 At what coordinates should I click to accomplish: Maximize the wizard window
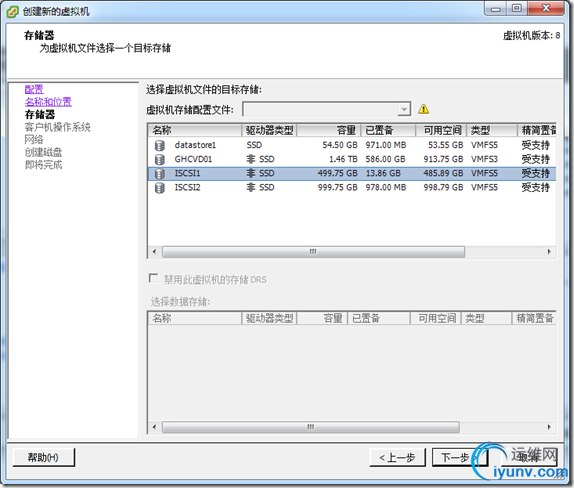click(517, 8)
